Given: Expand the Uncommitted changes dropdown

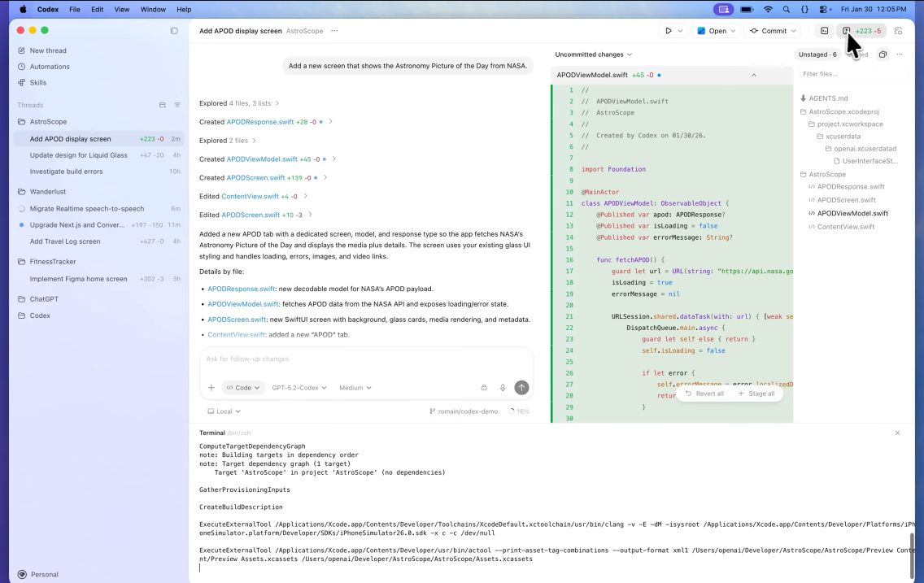Looking at the screenshot, I should point(593,54).
